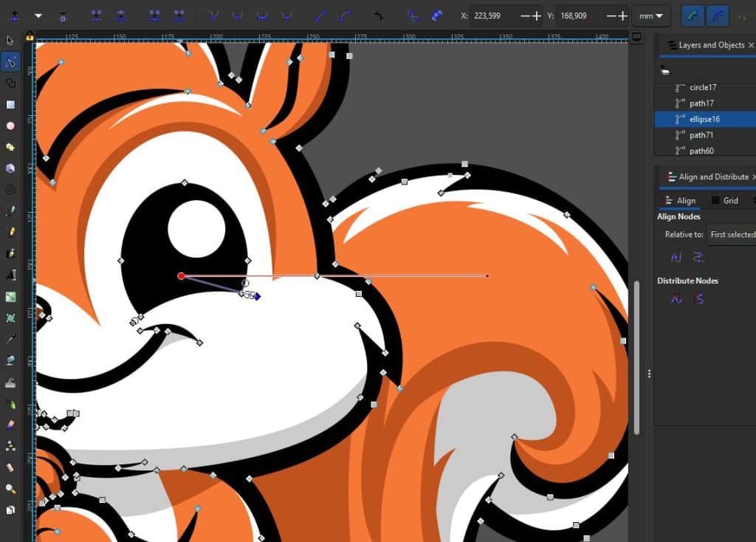Make selected nodes symmetric
756x542 pixels.
click(x=262, y=16)
